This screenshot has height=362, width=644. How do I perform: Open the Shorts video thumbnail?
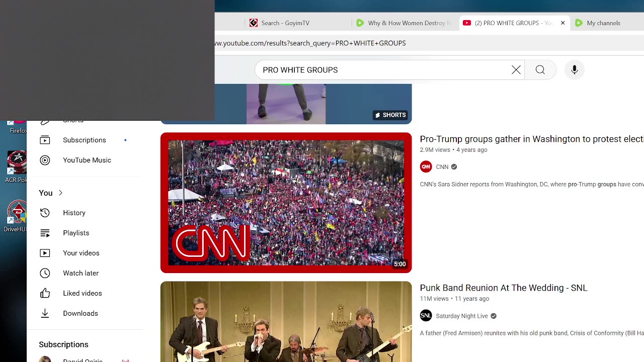(286, 104)
